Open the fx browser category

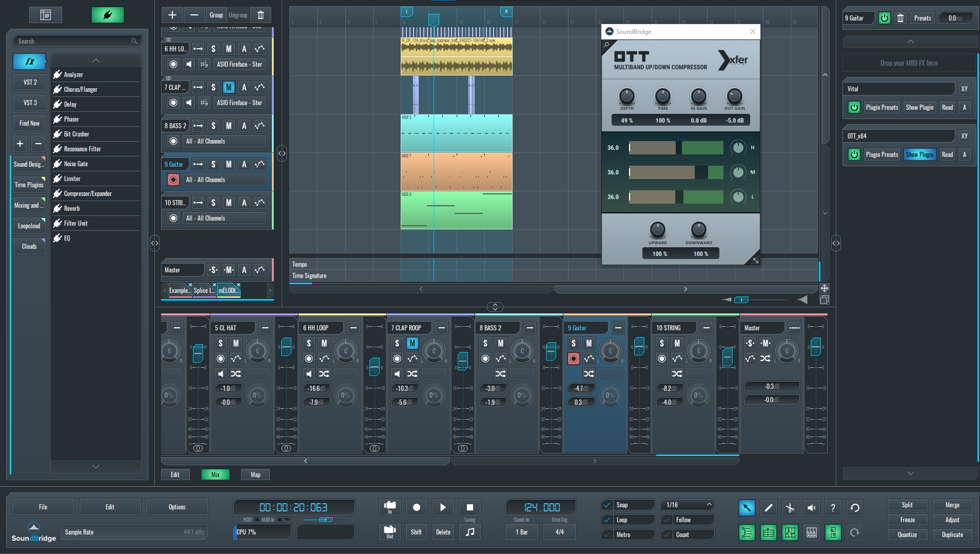(30, 62)
